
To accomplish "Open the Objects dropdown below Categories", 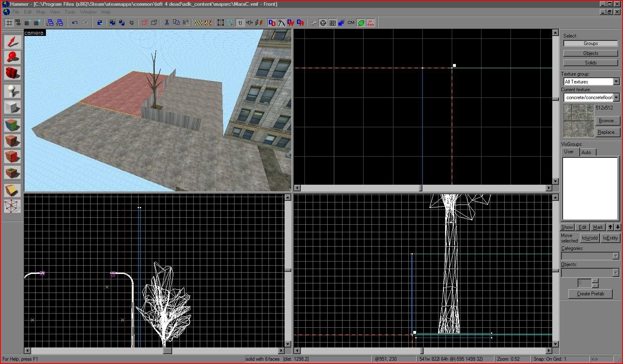I will pos(616,273).
